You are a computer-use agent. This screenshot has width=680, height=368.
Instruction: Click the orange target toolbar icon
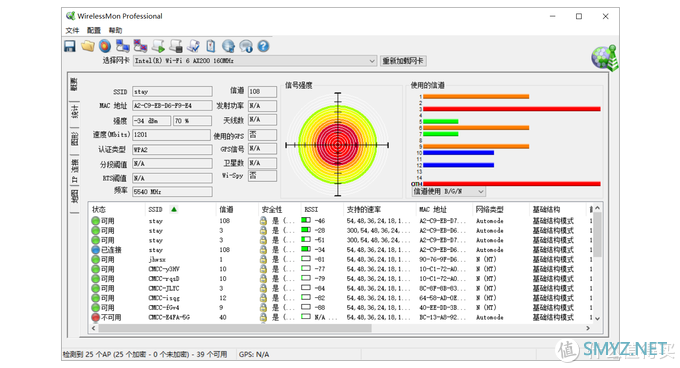click(105, 46)
